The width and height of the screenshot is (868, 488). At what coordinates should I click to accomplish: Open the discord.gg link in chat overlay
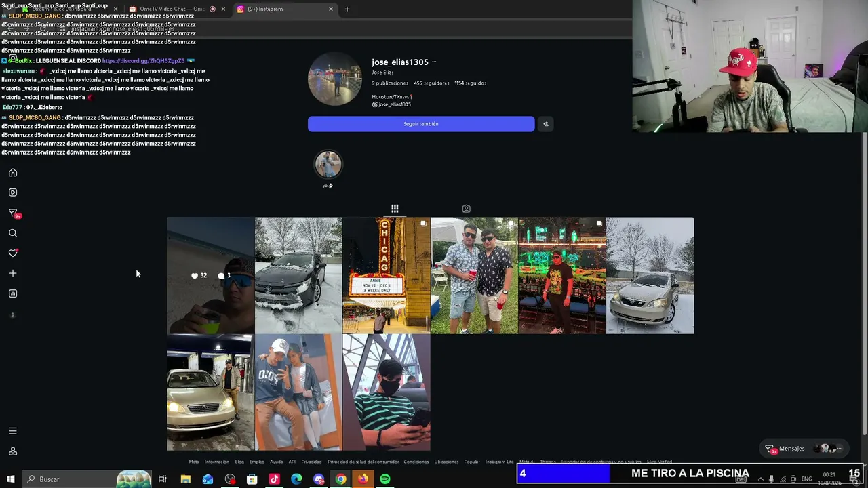coord(143,61)
